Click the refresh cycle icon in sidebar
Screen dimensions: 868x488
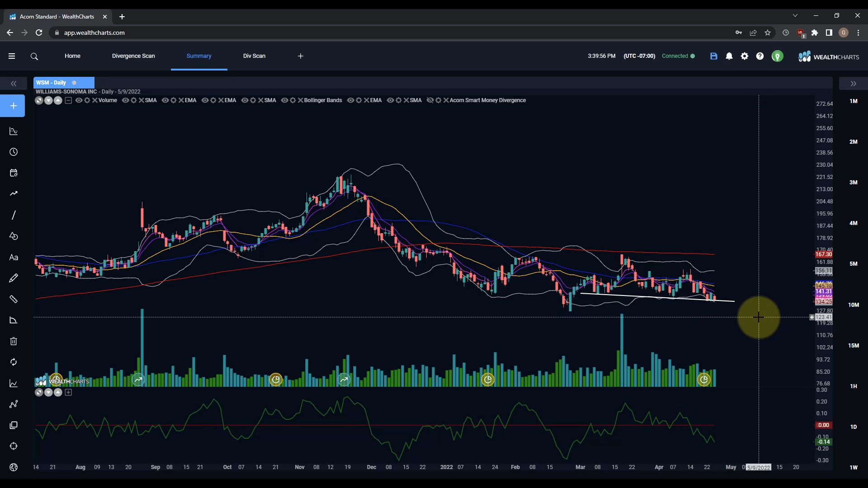(x=14, y=362)
